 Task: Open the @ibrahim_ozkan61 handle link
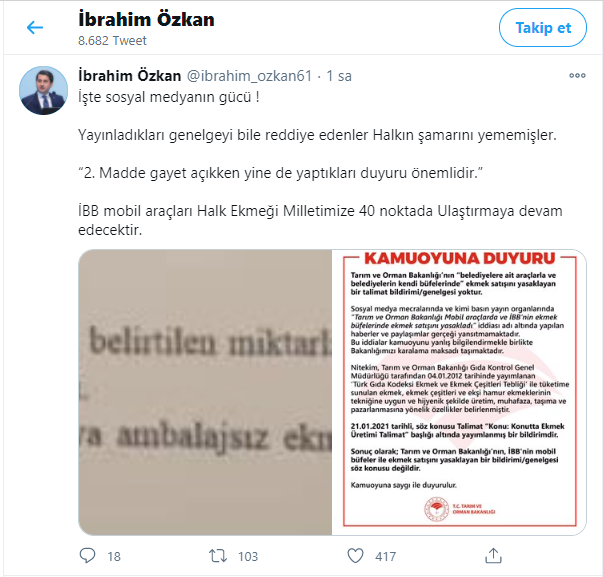(249, 76)
